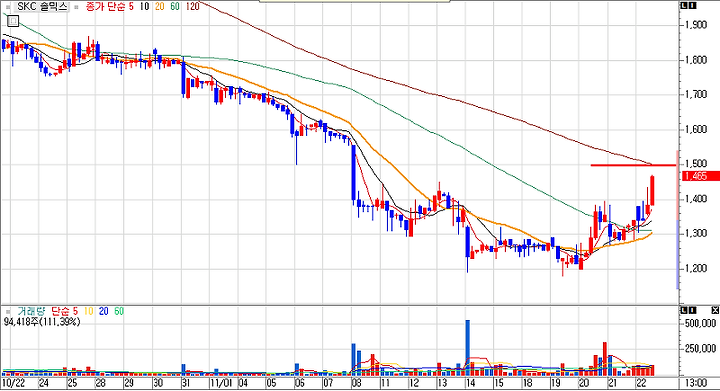Click the I button atop the volume axis
The height and width of the screenshot is (391, 720).
pos(692,310)
